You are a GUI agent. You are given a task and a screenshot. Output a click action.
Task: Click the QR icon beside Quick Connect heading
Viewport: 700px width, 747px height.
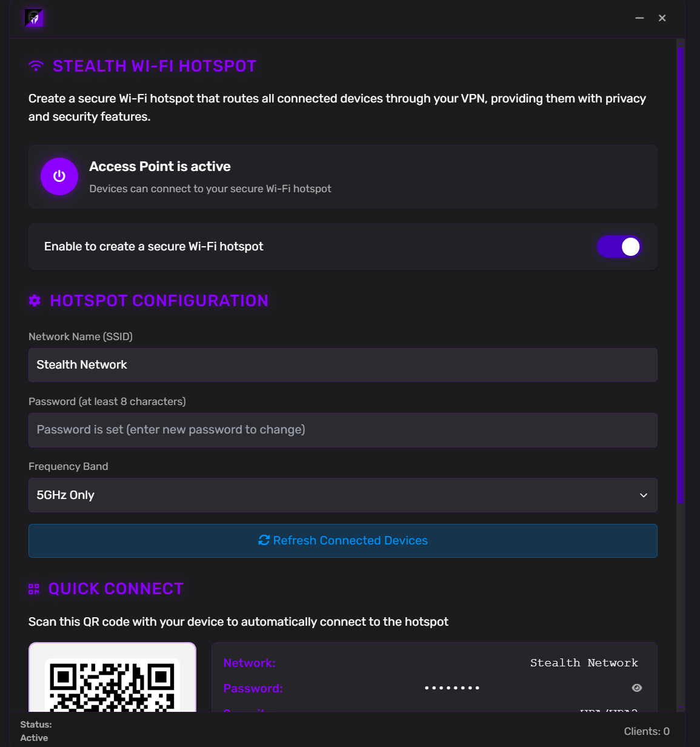tap(34, 589)
